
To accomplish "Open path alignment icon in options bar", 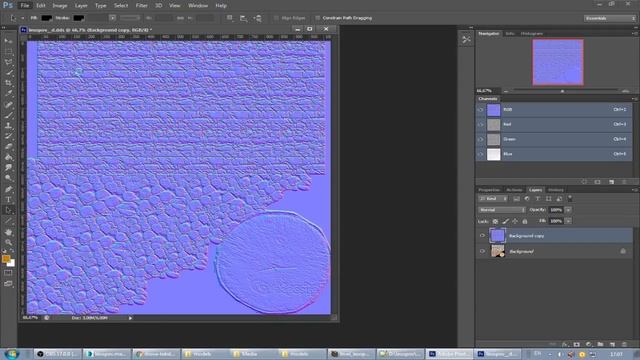I will (x=244, y=18).
